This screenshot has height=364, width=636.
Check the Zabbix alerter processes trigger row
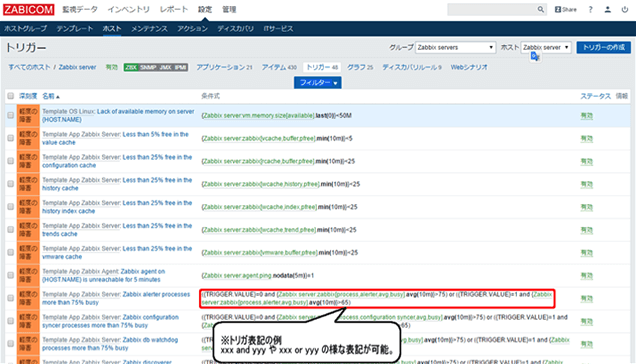point(11,298)
